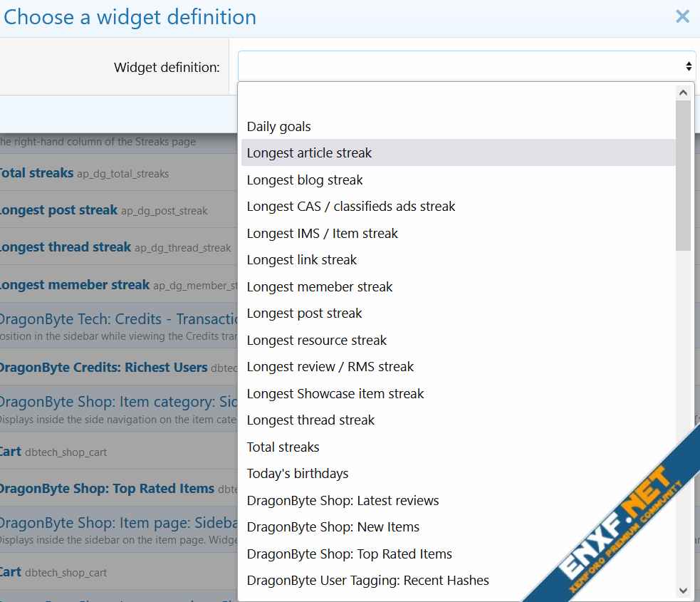Click the dropdown list scrollbar thumb
This screenshot has height=602, width=700.
click(683, 175)
